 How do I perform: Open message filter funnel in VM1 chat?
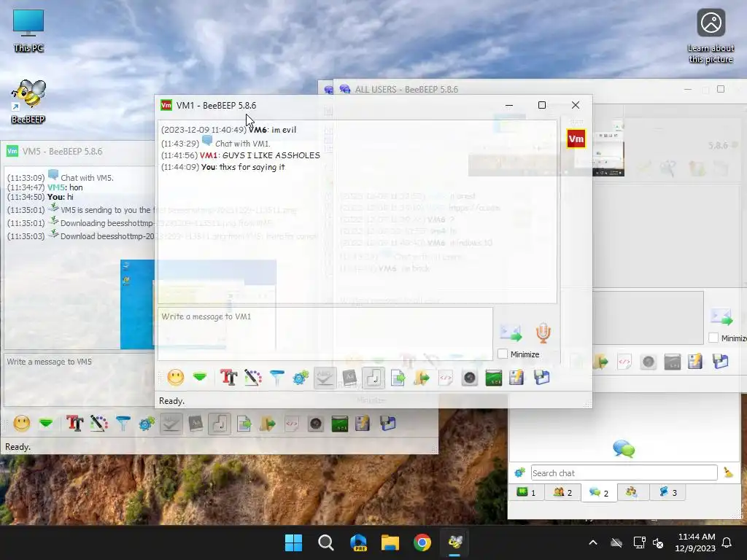pyautogui.click(x=276, y=378)
